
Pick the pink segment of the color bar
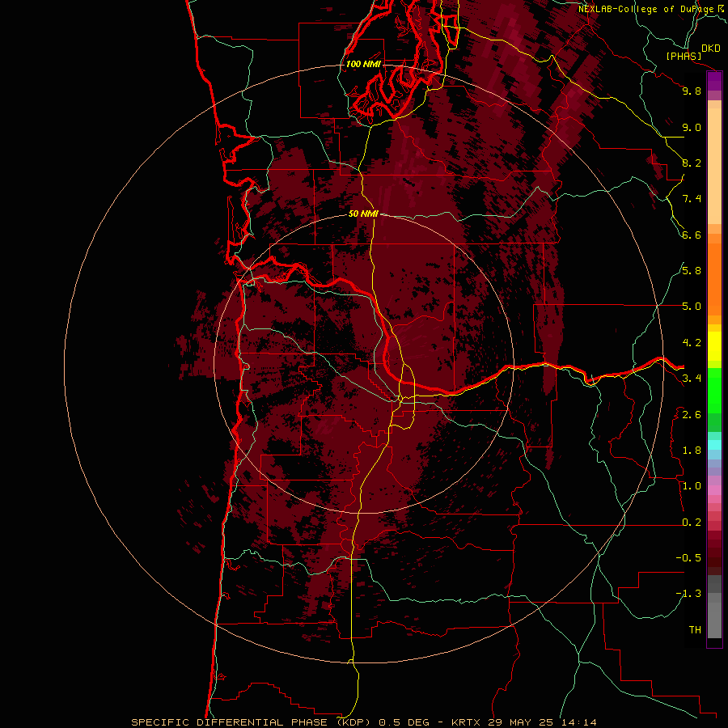[x=714, y=490]
